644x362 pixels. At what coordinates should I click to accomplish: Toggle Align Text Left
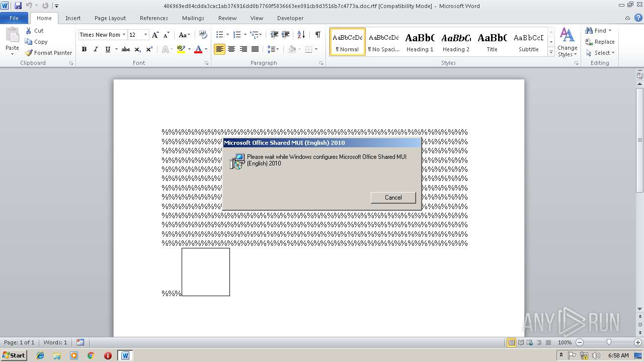(x=219, y=49)
